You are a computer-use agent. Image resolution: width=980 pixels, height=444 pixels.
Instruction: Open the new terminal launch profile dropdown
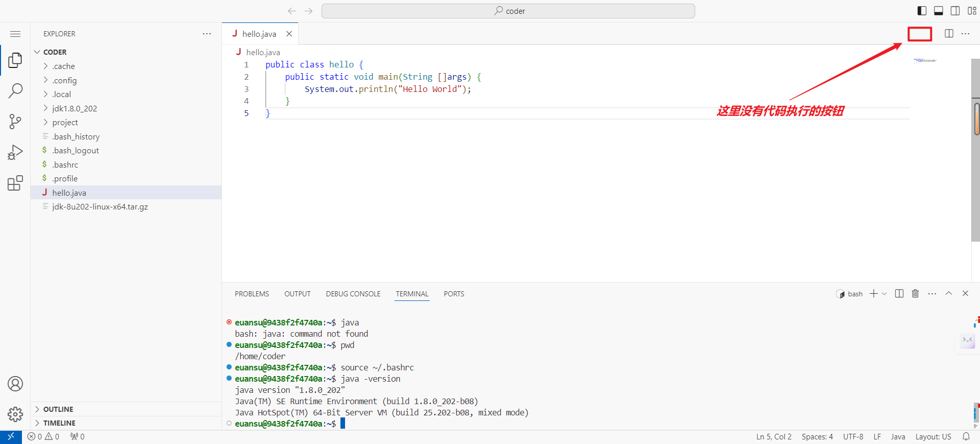coord(885,294)
